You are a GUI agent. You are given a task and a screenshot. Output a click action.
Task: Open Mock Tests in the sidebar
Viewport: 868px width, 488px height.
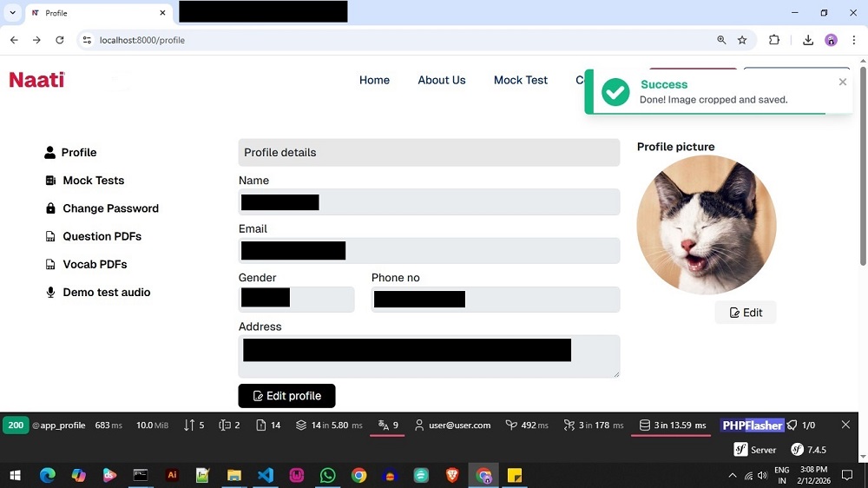pyautogui.click(x=85, y=181)
